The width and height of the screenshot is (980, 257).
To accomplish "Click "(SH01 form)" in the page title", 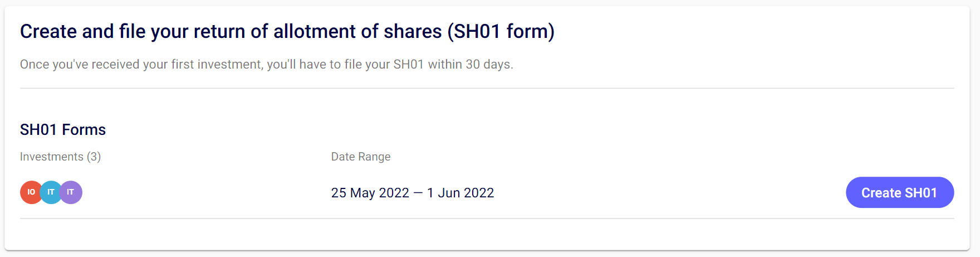I will (x=501, y=31).
